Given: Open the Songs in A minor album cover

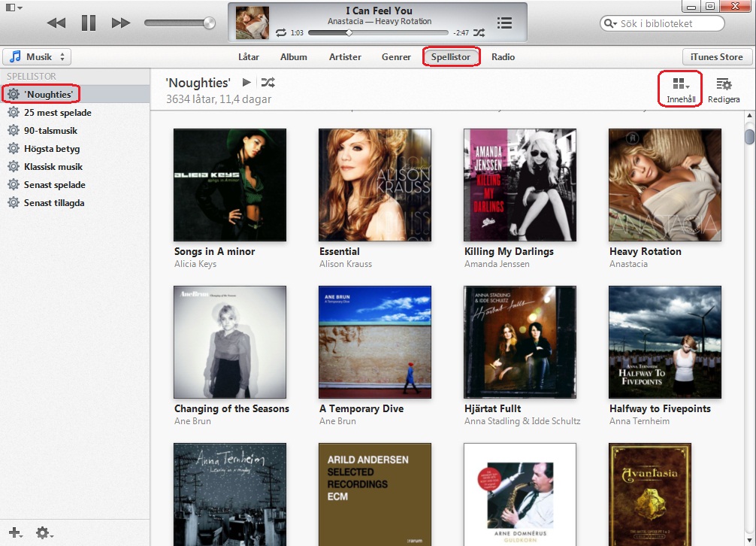Looking at the screenshot, I should [x=230, y=185].
